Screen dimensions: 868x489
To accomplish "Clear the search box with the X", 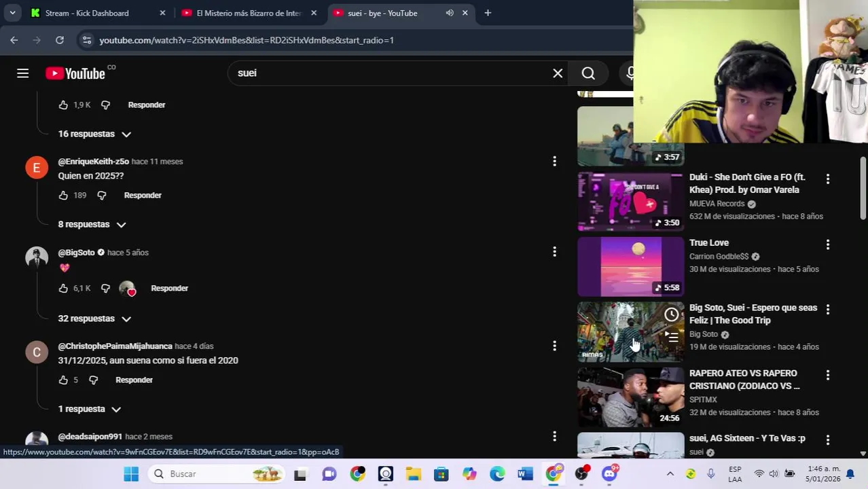I will tap(558, 73).
